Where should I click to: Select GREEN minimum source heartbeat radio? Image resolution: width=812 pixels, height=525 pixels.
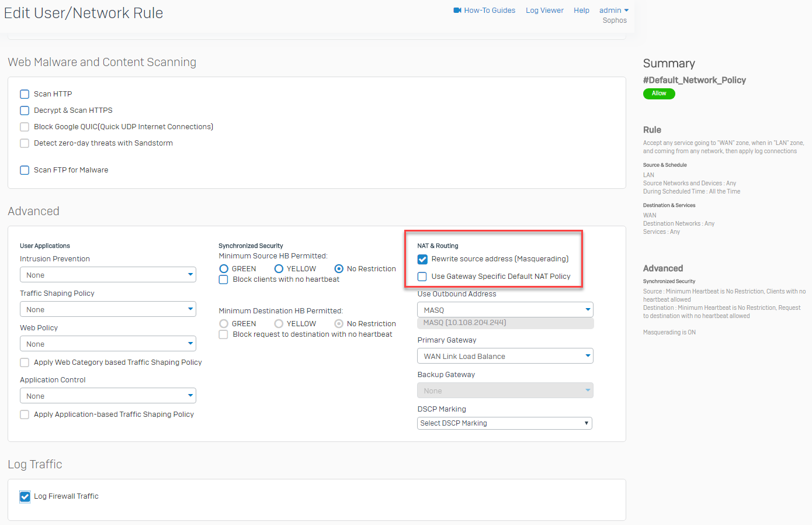pyautogui.click(x=224, y=269)
